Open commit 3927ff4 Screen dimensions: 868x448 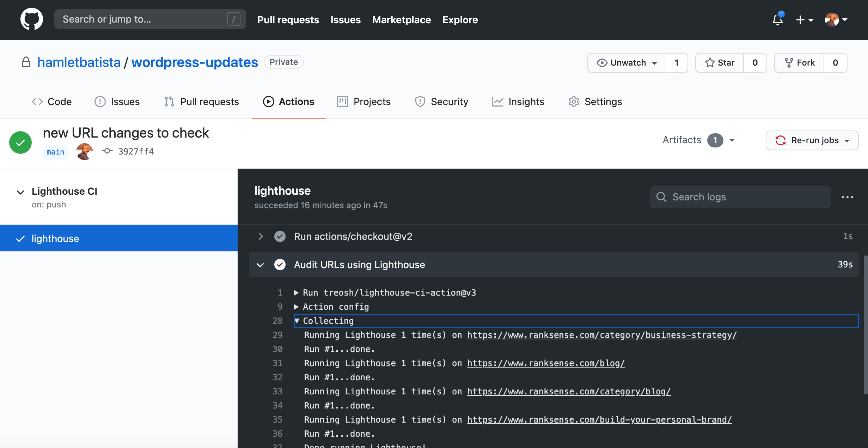(x=136, y=152)
